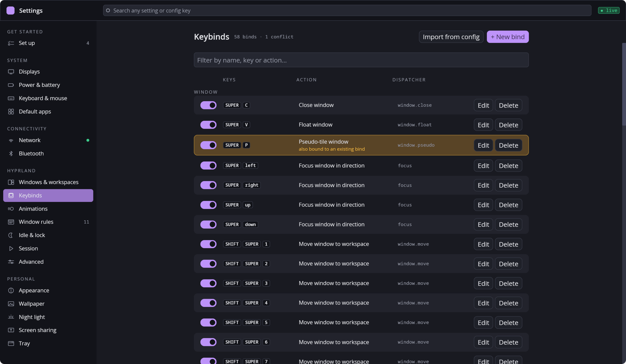Edit the SUPER right focus bind
The image size is (626, 364).
click(x=483, y=185)
